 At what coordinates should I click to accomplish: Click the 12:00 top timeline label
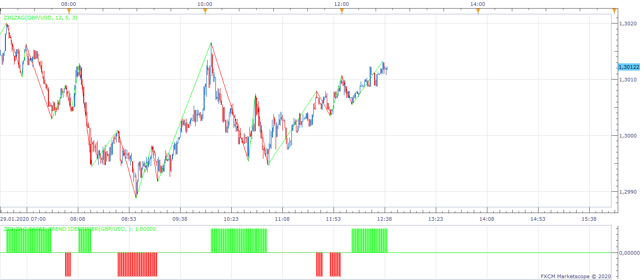tap(342, 4)
